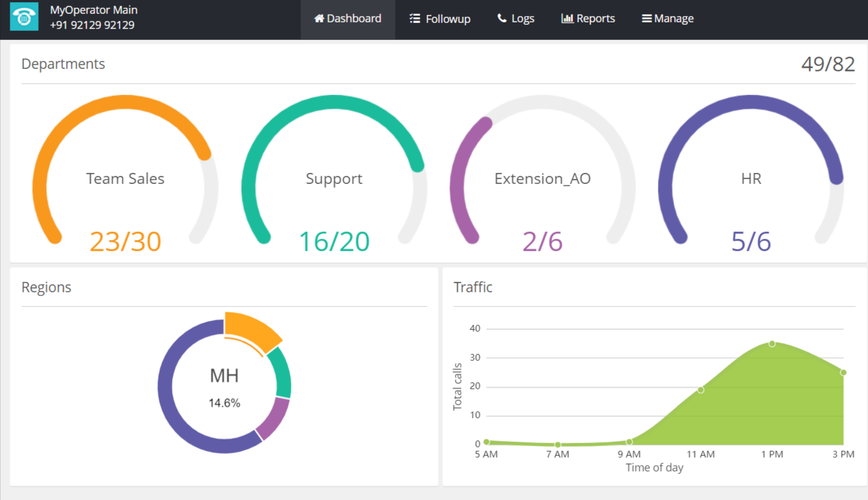Open the Followup tab label
Screen dimensions: 868x500
(448, 19)
